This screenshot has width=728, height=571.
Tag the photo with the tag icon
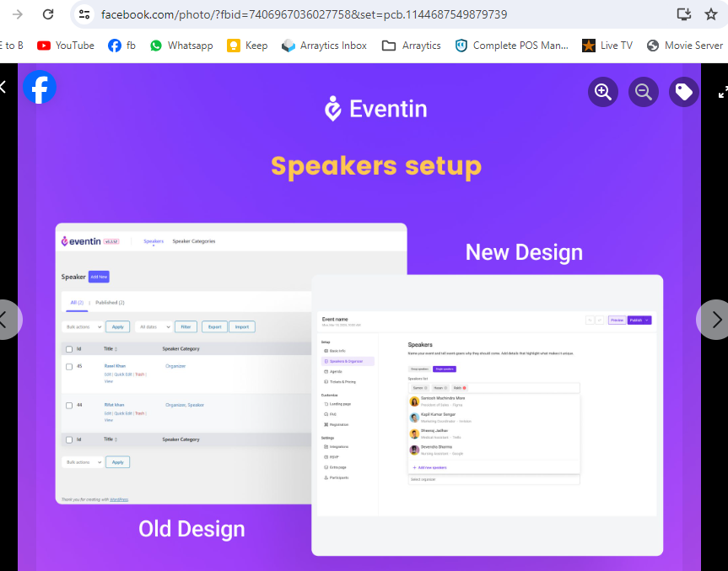pyautogui.click(x=683, y=92)
